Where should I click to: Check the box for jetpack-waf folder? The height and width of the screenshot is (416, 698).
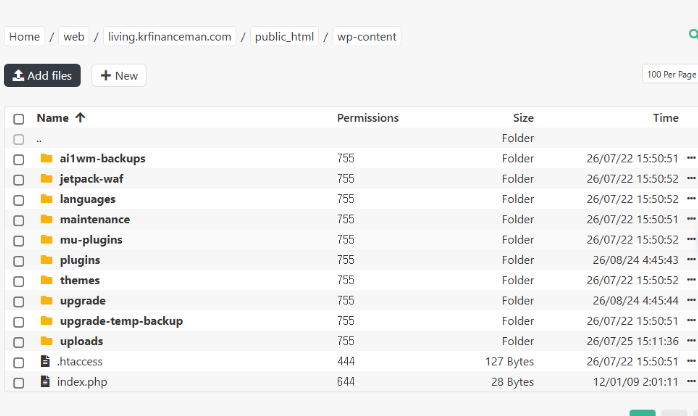(19, 180)
